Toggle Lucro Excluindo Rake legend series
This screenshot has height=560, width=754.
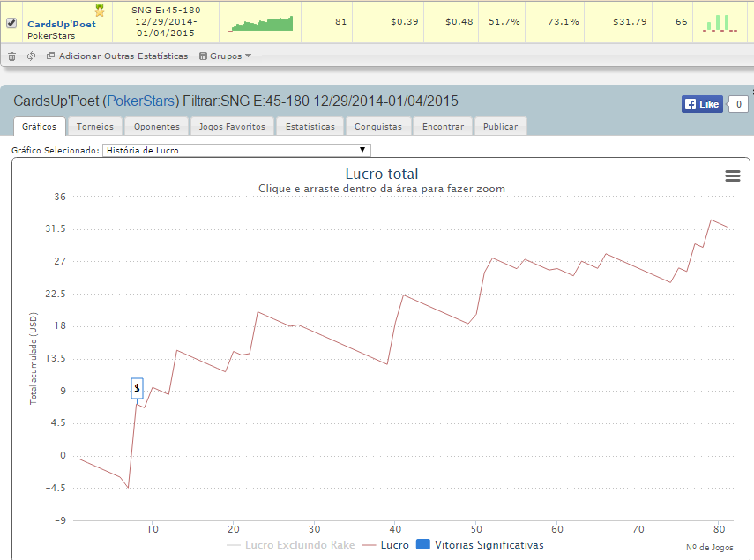[x=290, y=545]
